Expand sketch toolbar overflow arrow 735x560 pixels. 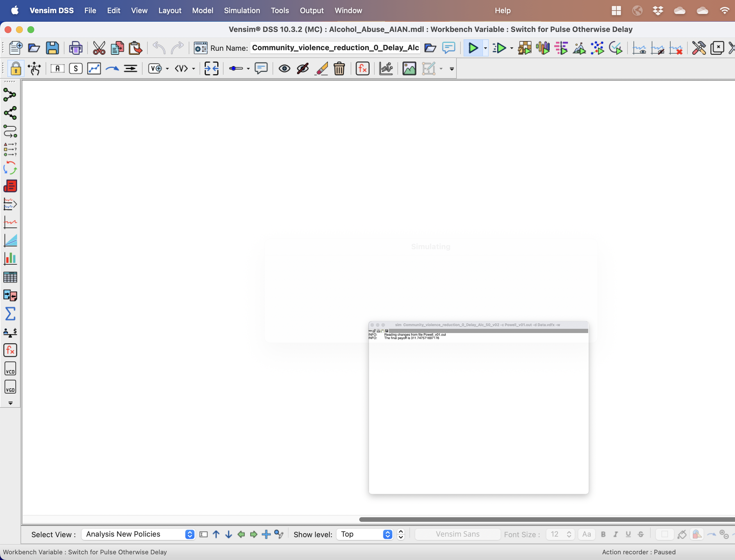452,69
